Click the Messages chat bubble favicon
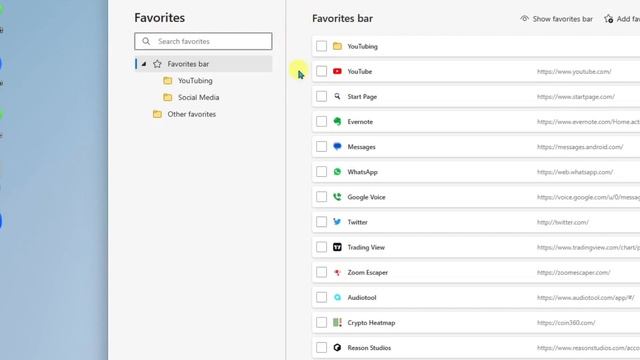 [337, 147]
